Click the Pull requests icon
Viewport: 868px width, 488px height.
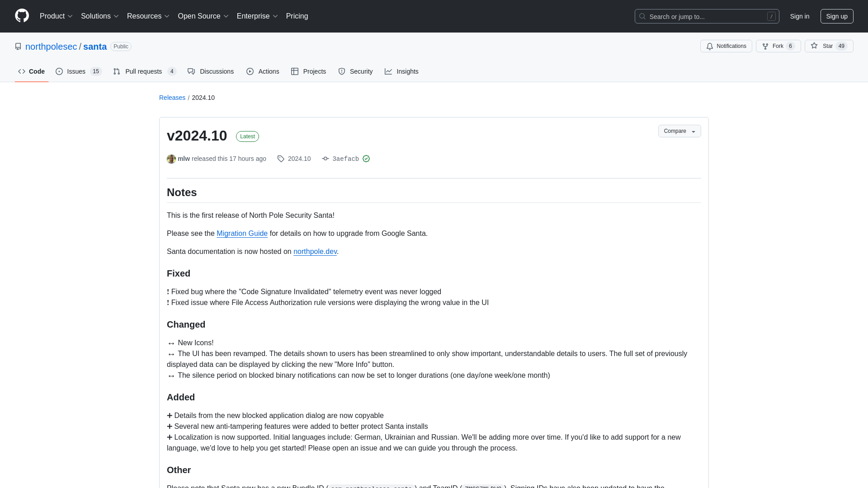(116, 71)
